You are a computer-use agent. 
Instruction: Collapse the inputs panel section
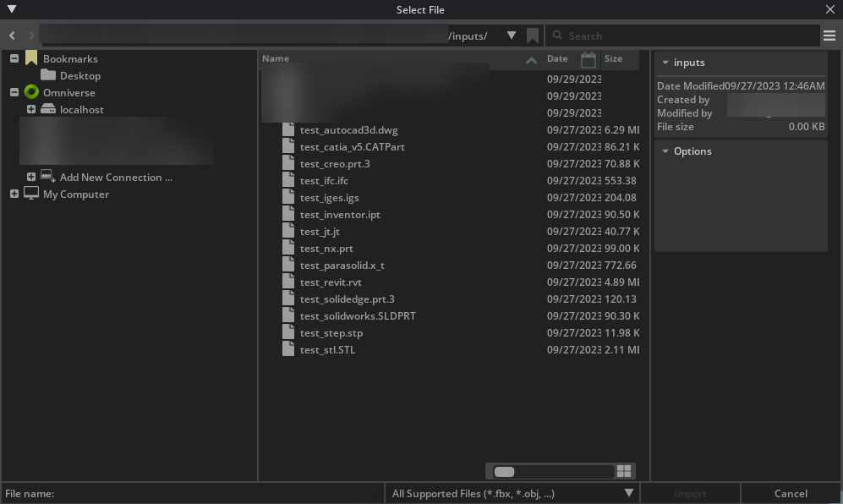point(665,62)
